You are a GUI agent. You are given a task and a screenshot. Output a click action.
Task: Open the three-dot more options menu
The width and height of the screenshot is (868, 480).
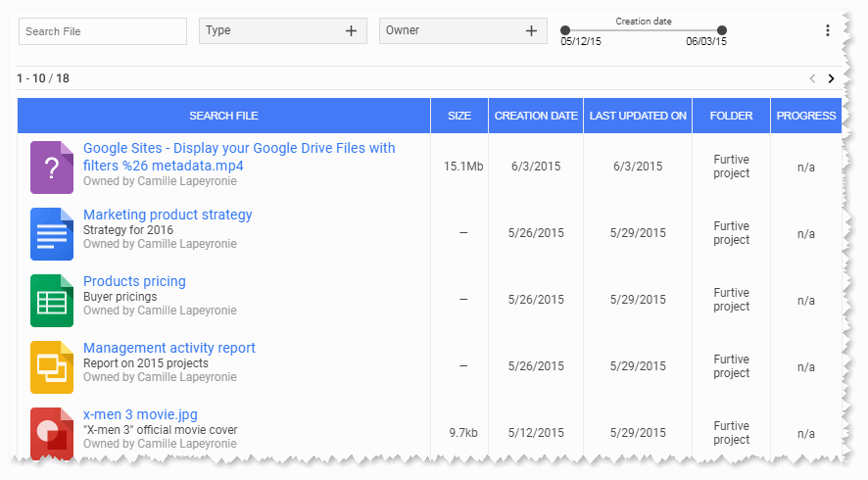[827, 31]
